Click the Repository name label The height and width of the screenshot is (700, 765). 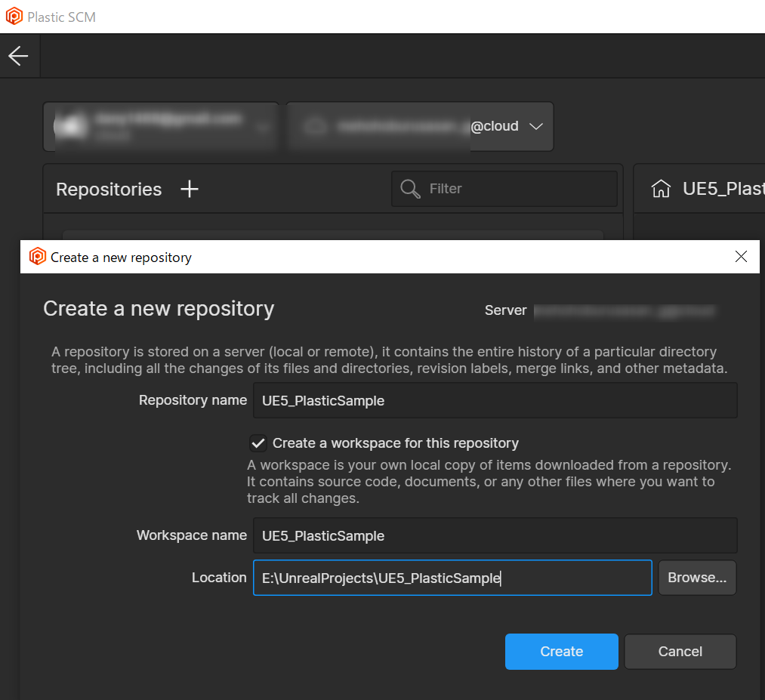click(x=193, y=400)
